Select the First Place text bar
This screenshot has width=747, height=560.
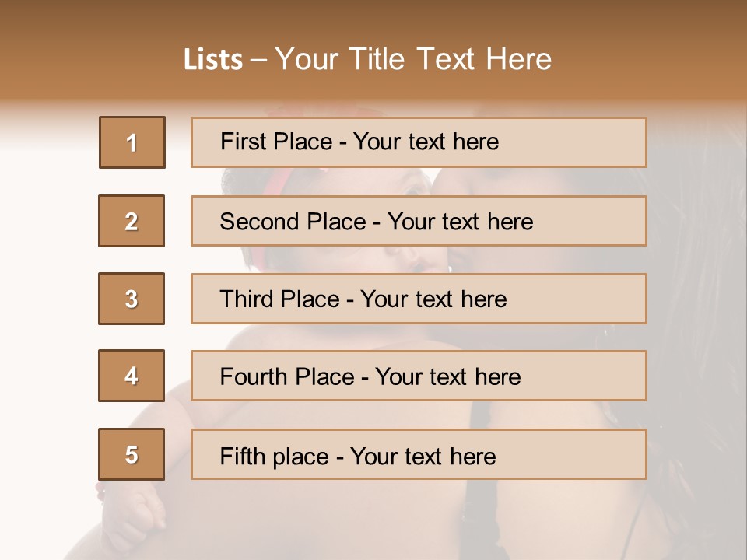[419, 142]
